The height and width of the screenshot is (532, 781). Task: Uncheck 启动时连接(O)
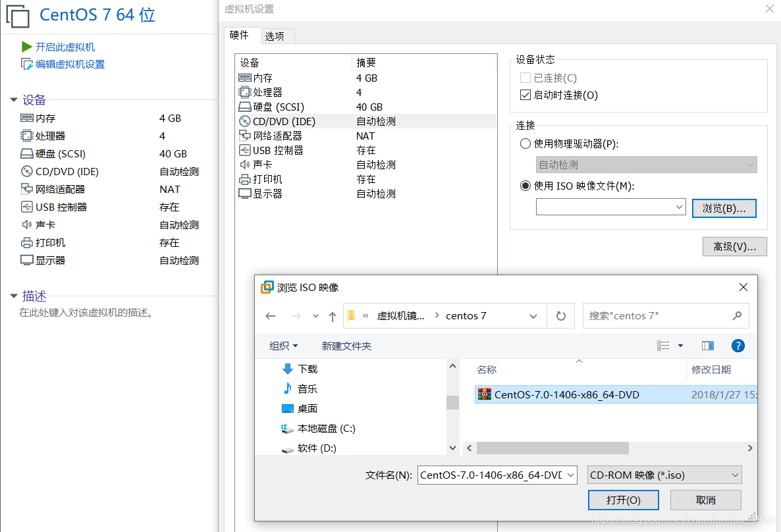coord(525,94)
